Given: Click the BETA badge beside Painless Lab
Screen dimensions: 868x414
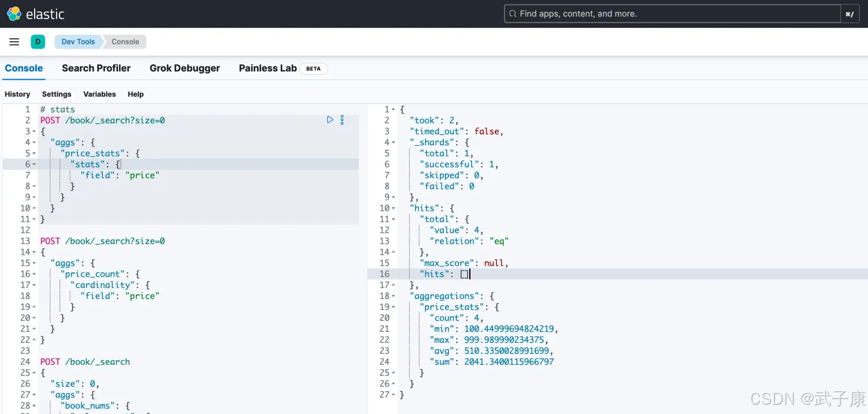Looking at the screenshot, I should (x=313, y=68).
